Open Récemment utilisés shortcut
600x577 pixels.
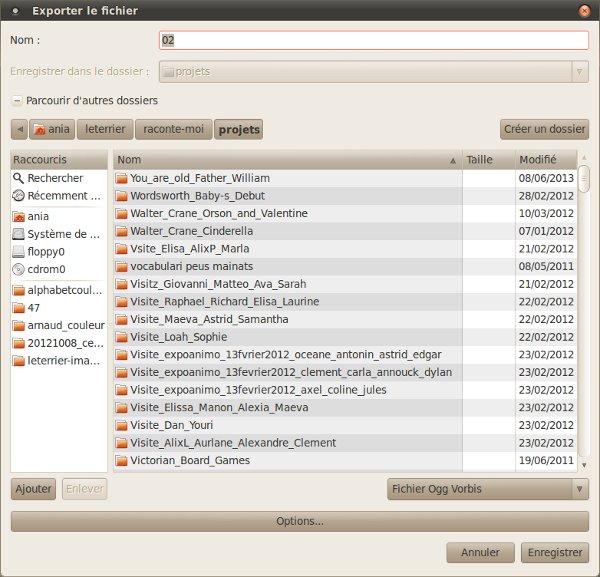(59, 196)
